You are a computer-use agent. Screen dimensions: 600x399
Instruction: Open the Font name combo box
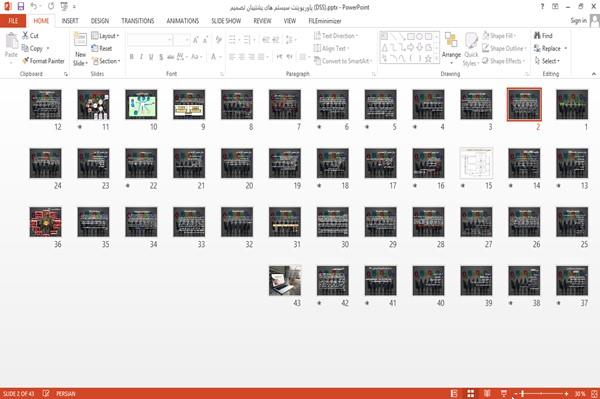click(150, 40)
